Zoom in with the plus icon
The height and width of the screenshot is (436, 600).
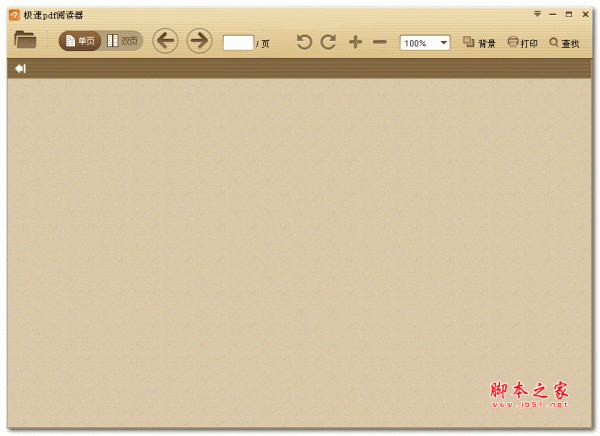coord(355,42)
